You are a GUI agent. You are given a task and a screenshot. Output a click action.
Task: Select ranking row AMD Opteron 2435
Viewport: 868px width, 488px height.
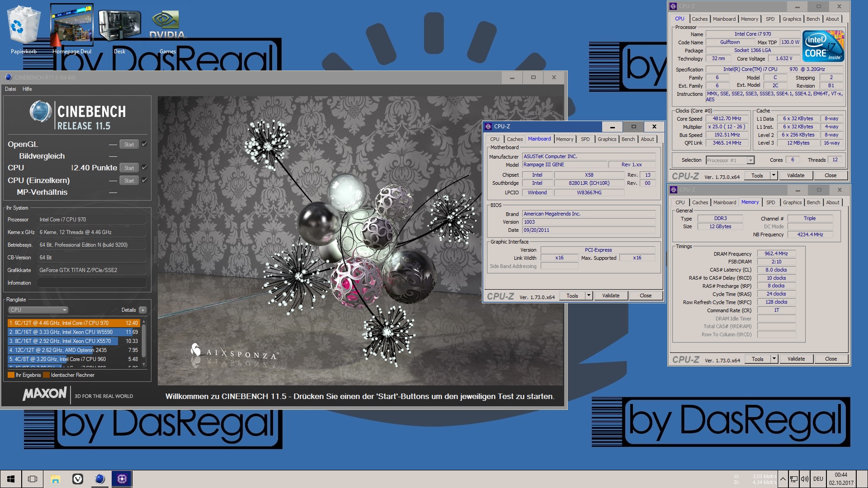(x=74, y=350)
